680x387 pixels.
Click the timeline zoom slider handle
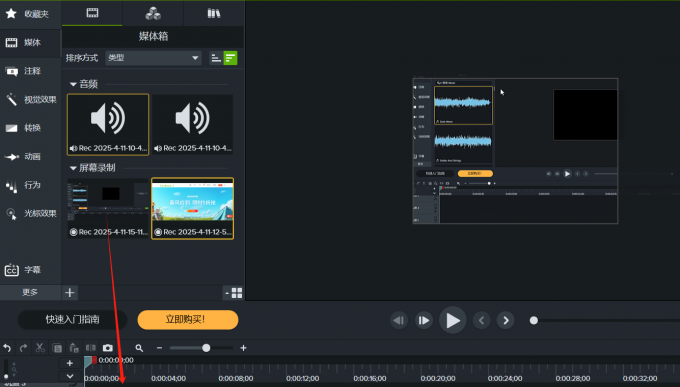(206, 348)
